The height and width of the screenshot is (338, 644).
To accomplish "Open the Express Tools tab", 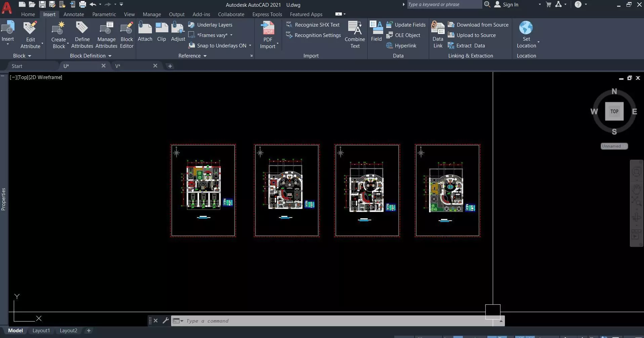I will [x=267, y=14].
